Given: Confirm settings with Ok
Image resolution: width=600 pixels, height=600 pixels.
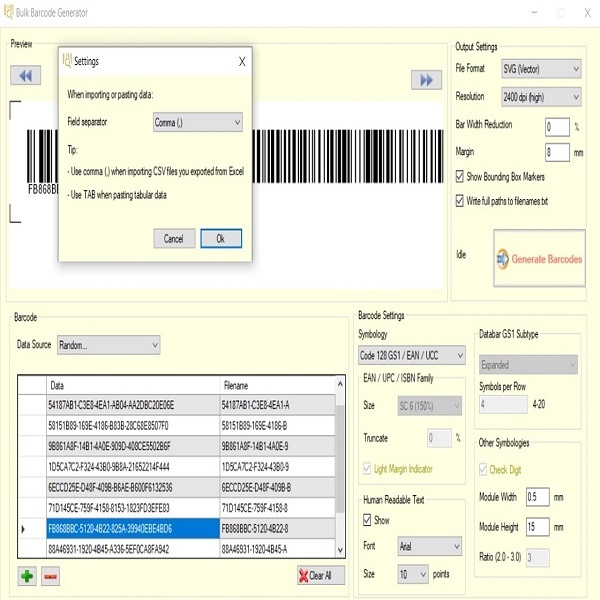Looking at the screenshot, I should tap(221, 239).
